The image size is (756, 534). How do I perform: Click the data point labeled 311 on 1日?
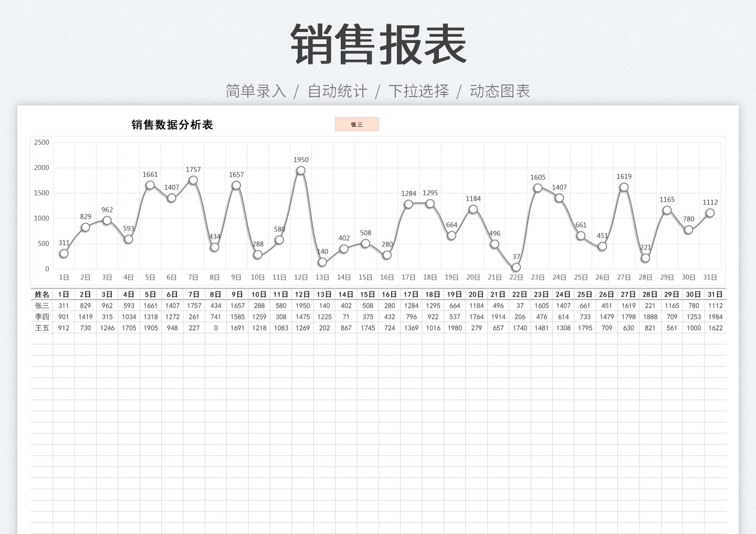click(x=64, y=253)
